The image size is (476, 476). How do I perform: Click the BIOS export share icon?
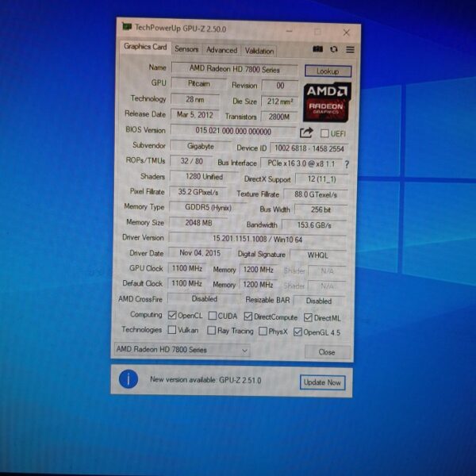306,132
